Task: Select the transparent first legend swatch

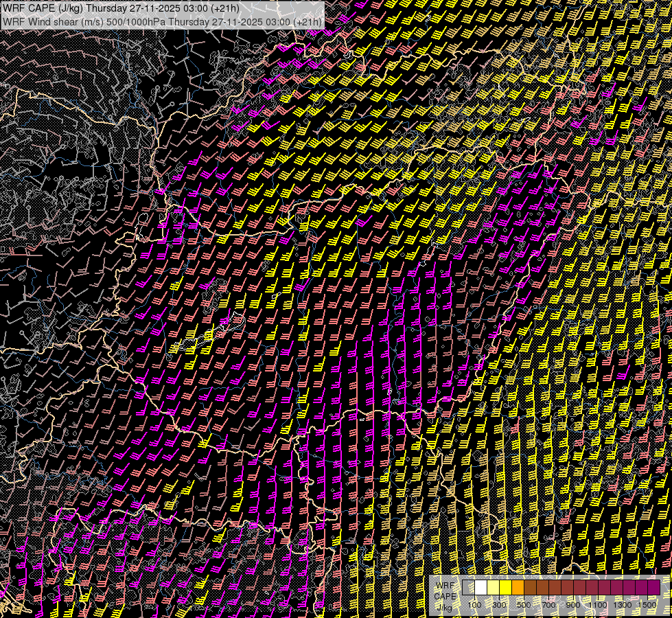Action: coord(468,588)
